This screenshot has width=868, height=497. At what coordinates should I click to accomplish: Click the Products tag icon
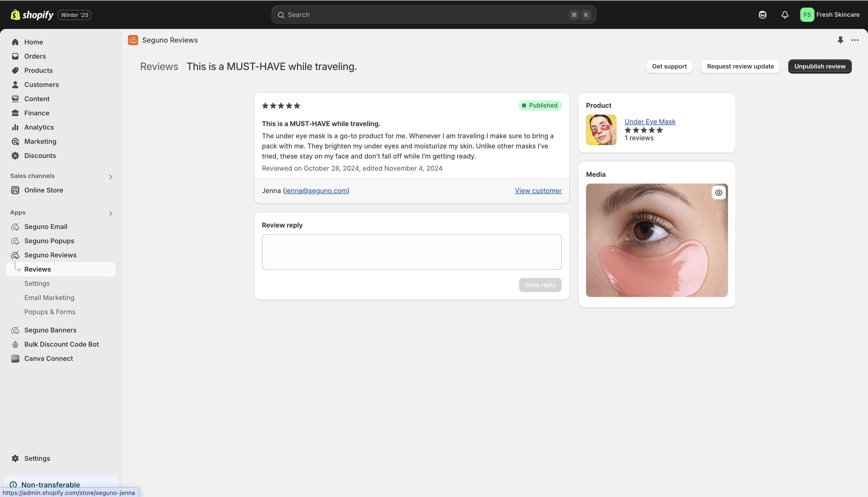point(15,70)
